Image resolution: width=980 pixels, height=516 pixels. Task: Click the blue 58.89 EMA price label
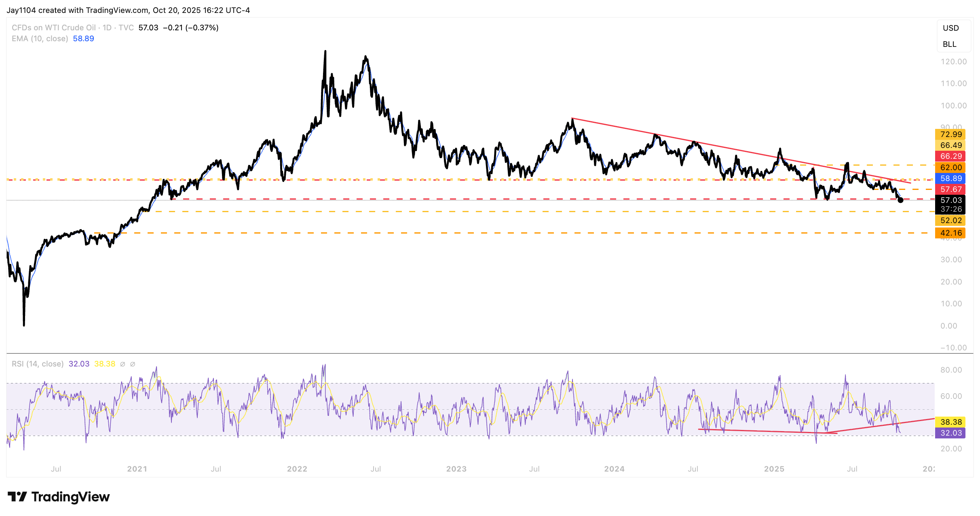(x=950, y=178)
